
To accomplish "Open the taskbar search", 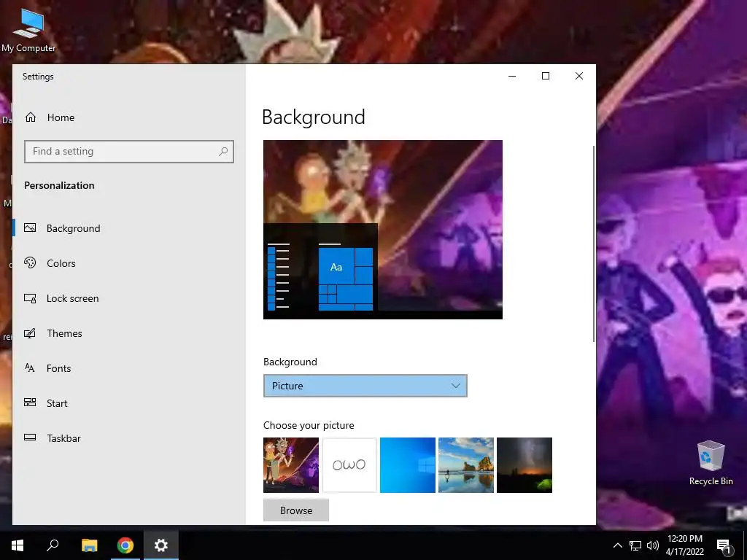I will [x=53, y=545].
